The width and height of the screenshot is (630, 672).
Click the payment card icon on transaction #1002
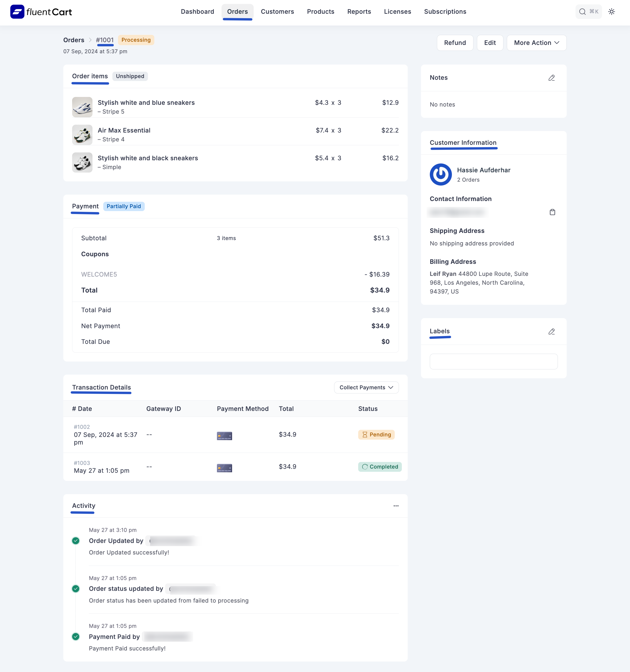pyautogui.click(x=224, y=436)
